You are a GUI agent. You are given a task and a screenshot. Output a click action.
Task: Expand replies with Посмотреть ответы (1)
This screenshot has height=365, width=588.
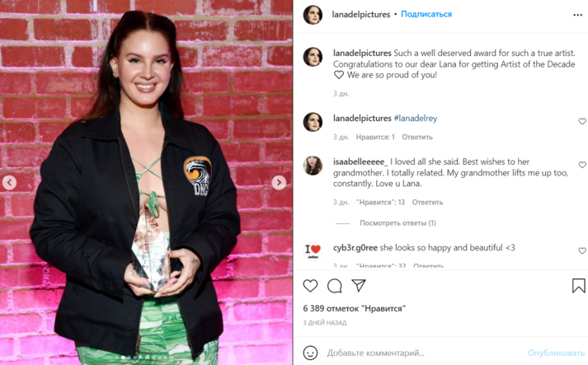click(397, 223)
